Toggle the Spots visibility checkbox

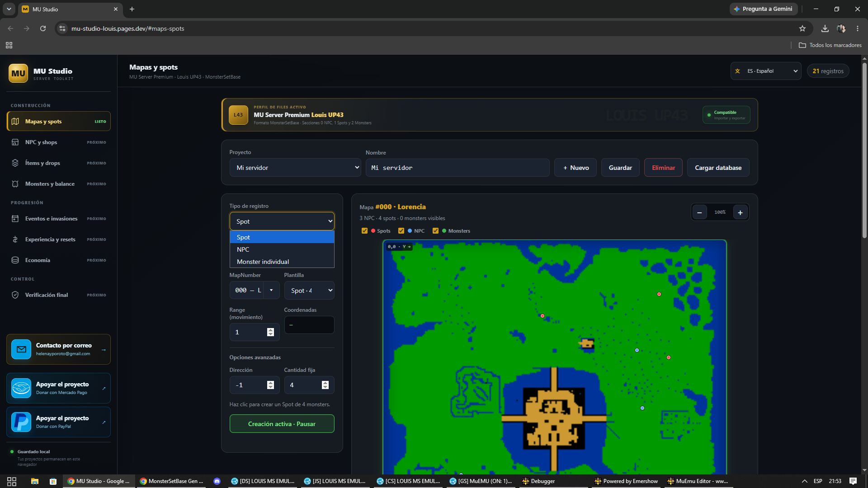click(365, 231)
